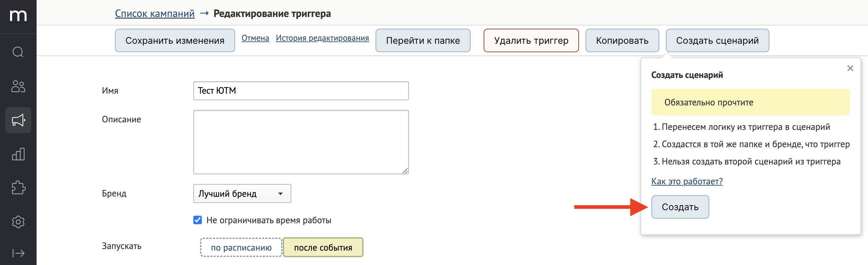Viewport: 868px width, 265px height.
Task: Toggle Не ограничивать время работы checkbox
Action: (x=198, y=220)
